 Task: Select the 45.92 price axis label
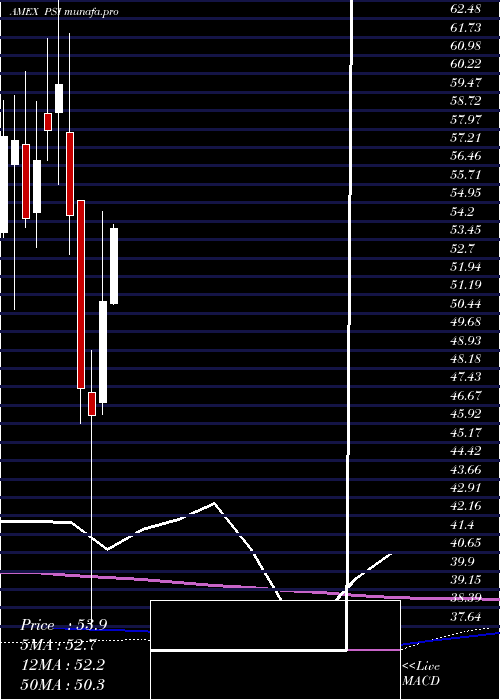(x=465, y=414)
